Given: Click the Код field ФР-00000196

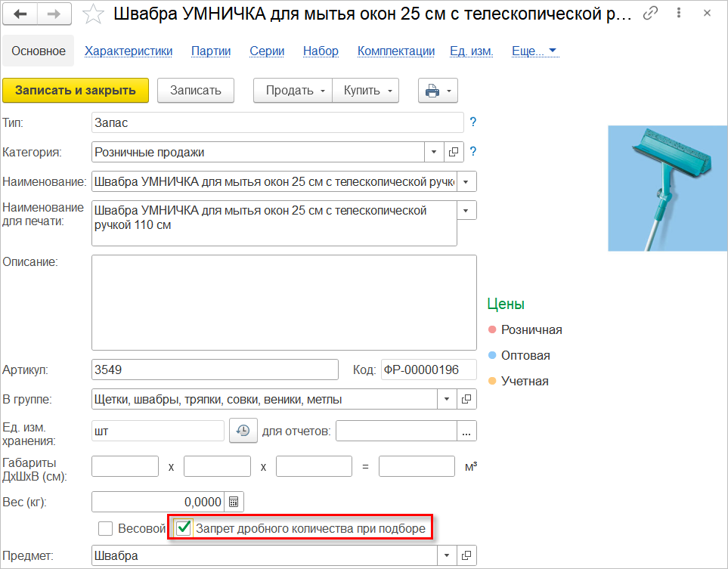Looking at the screenshot, I should [429, 370].
